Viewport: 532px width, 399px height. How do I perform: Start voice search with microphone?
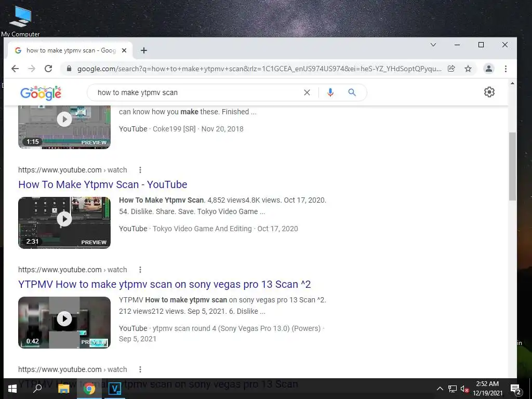point(330,92)
